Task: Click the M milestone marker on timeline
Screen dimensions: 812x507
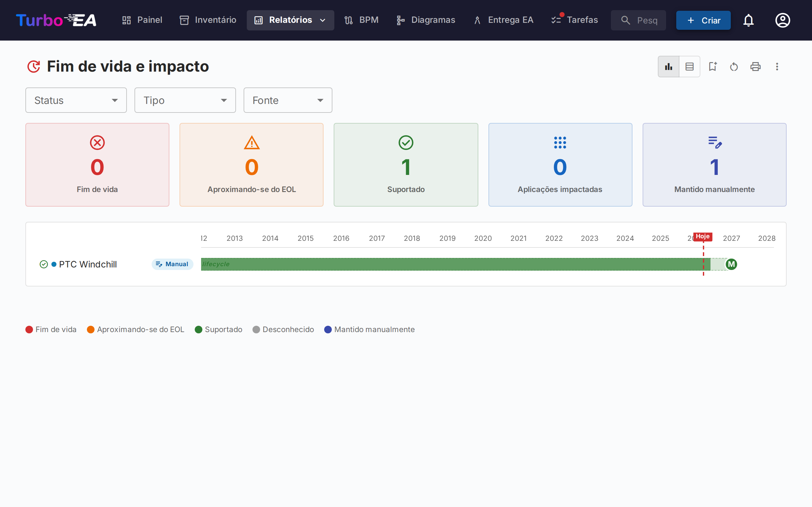Action: coord(731,264)
